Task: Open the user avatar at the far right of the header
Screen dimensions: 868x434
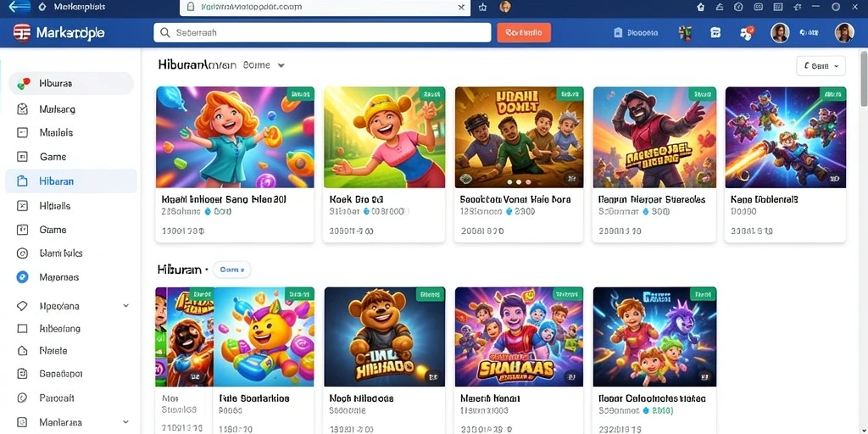Action: pyautogui.click(x=844, y=33)
